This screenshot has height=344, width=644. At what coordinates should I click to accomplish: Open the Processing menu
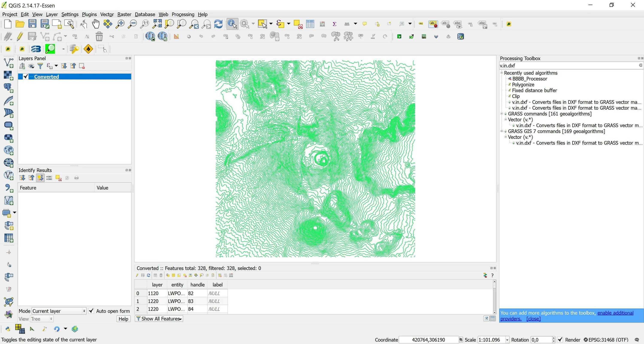tap(183, 14)
